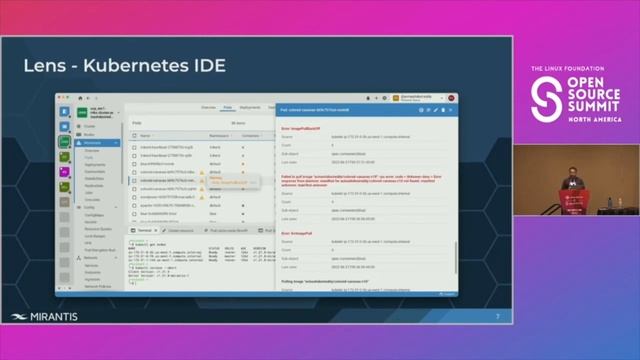This screenshot has height=360, width=640.
Task: Open the magenta cluster icon in hotbar
Action: pos(64,172)
